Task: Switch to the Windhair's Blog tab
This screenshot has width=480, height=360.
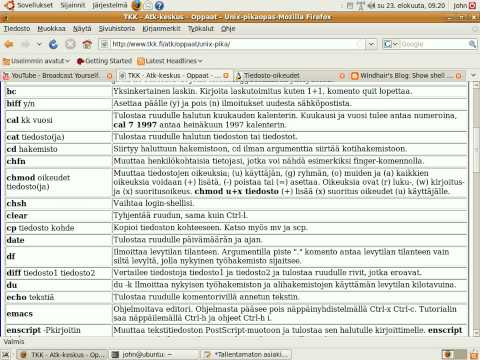Action: pos(402,76)
